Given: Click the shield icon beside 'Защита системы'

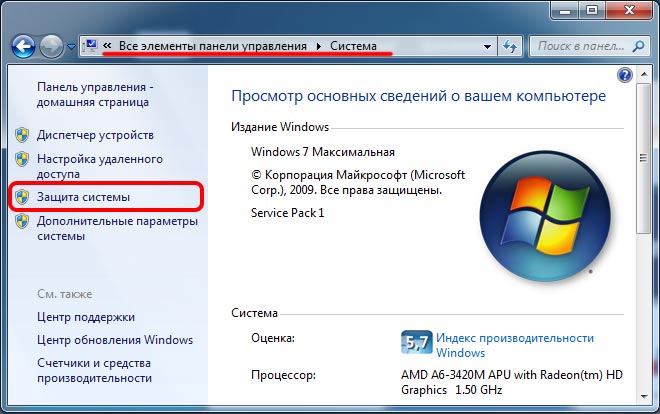Looking at the screenshot, I should (x=22, y=196).
